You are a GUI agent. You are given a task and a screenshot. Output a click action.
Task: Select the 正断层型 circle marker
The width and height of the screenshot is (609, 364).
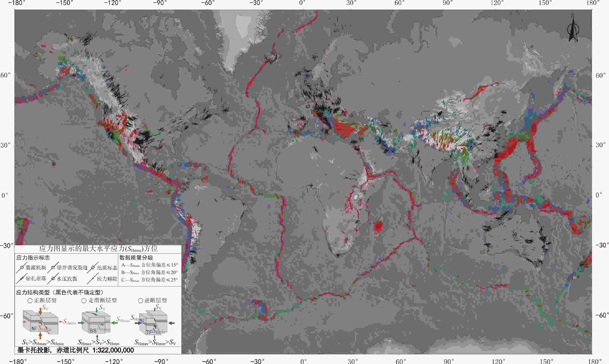[x=30, y=301]
